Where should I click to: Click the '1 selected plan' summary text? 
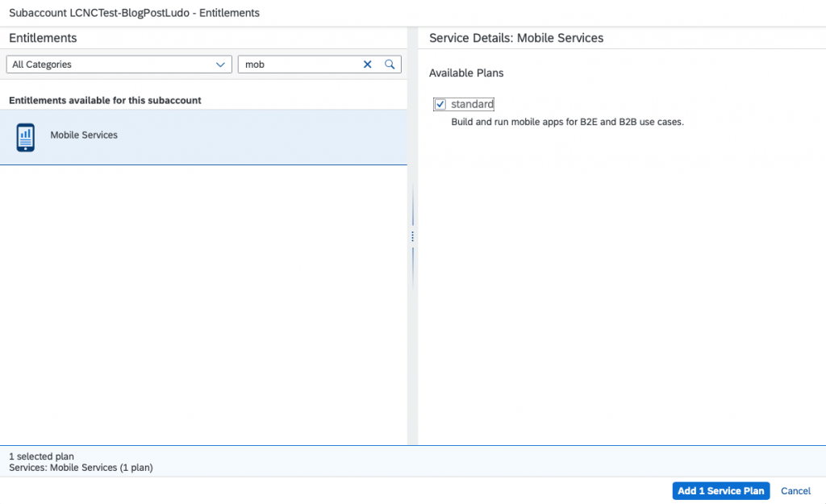(42, 456)
